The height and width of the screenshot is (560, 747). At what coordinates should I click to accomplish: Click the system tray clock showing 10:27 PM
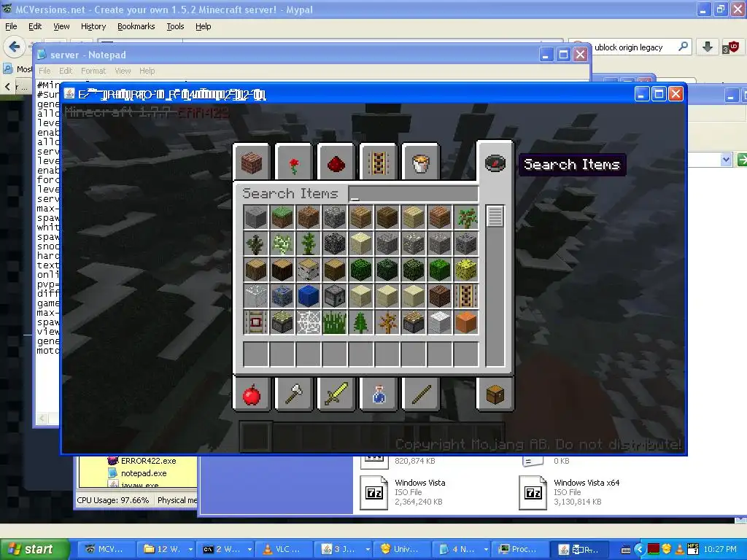[x=720, y=549]
